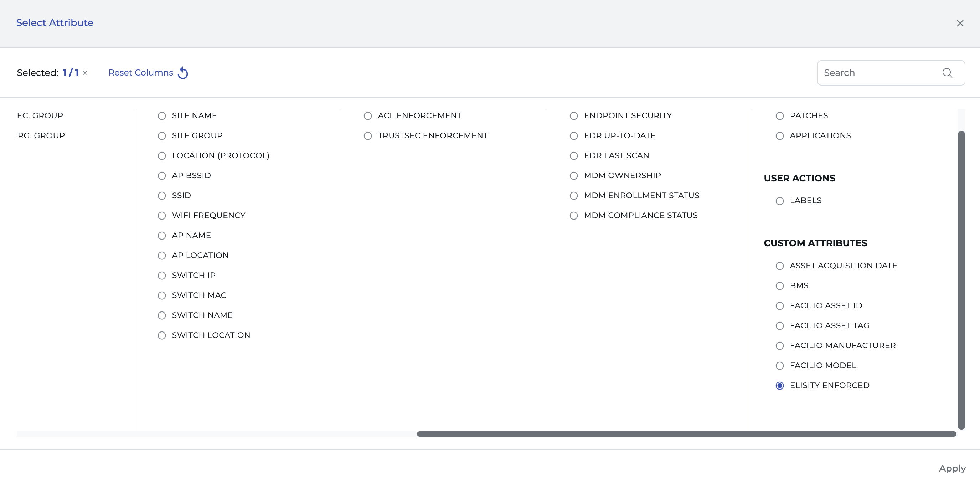Choose the WiFi Frequency radio button
Viewport: 980px width, 484px height.
(x=162, y=216)
